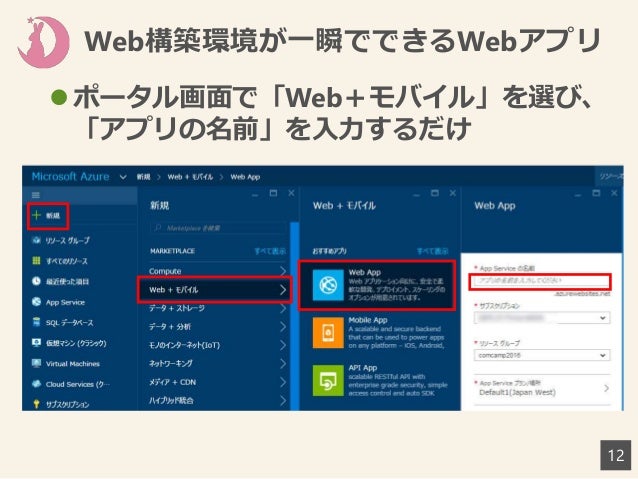638x479 pixels.
Task: Open サブスクリプション key icon
Action: click(x=36, y=404)
